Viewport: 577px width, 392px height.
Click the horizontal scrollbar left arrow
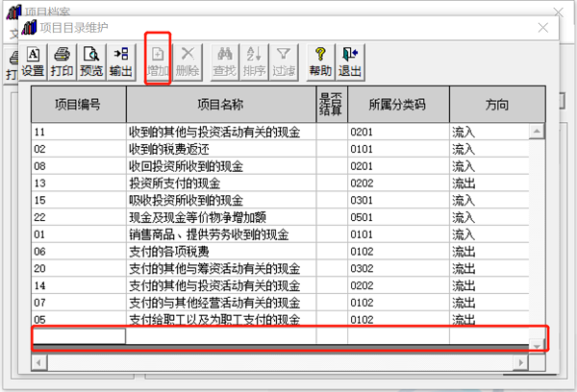tap(39, 362)
